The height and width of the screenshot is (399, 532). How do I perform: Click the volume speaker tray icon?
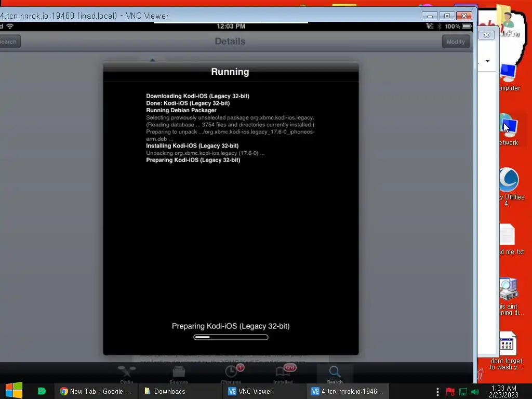[475, 392]
